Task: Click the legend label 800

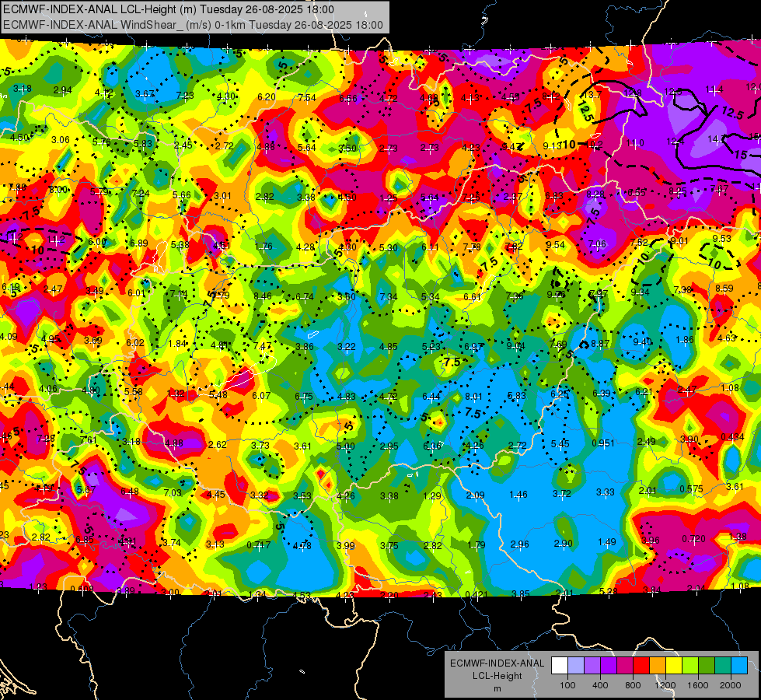Action: [x=633, y=685]
